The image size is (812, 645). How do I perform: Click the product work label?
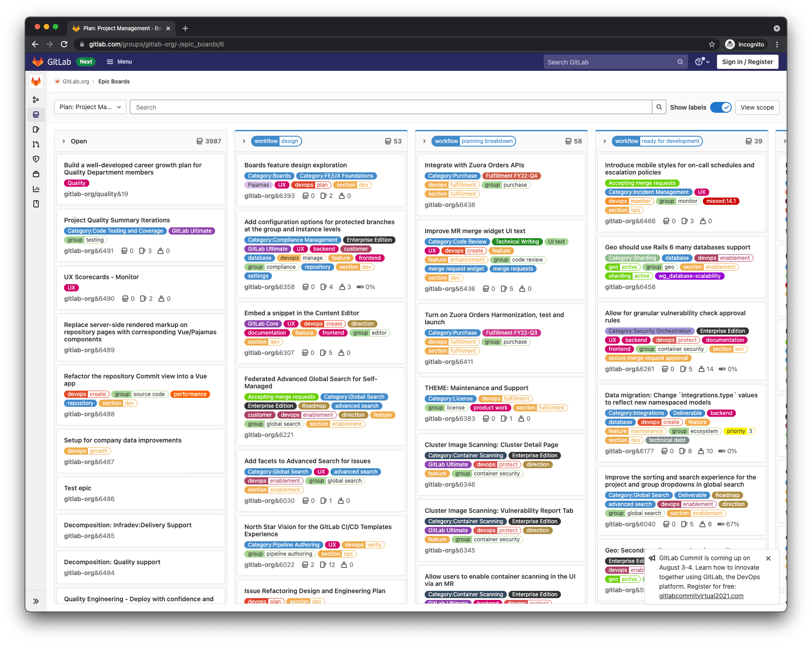coord(491,408)
